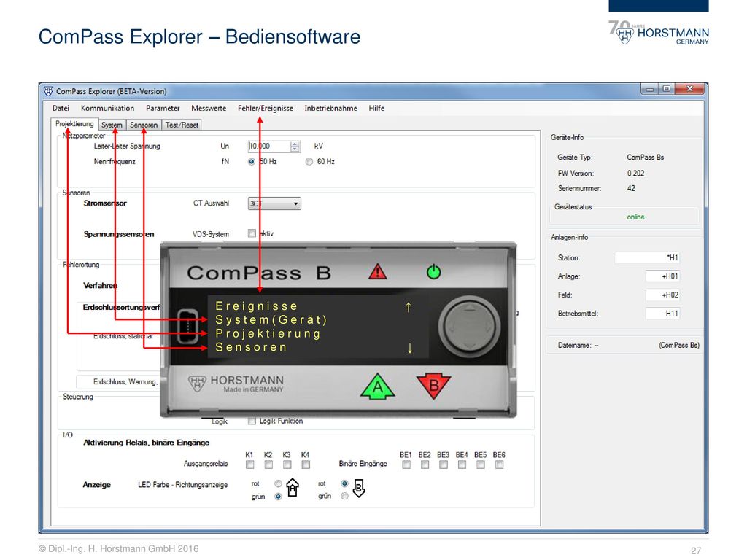Viewport: 747px width, 560px height.
Task: Switch to the Test/Reset tab
Action: coord(182,125)
